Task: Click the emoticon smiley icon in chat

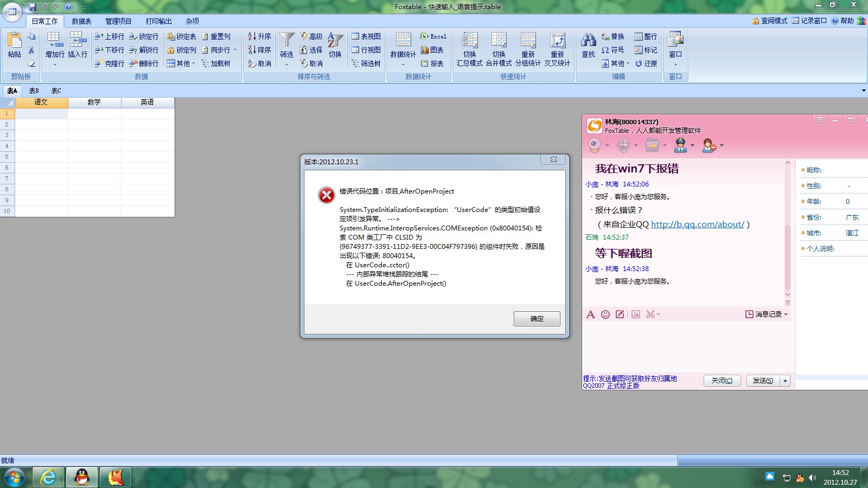Action: (605, 314)
